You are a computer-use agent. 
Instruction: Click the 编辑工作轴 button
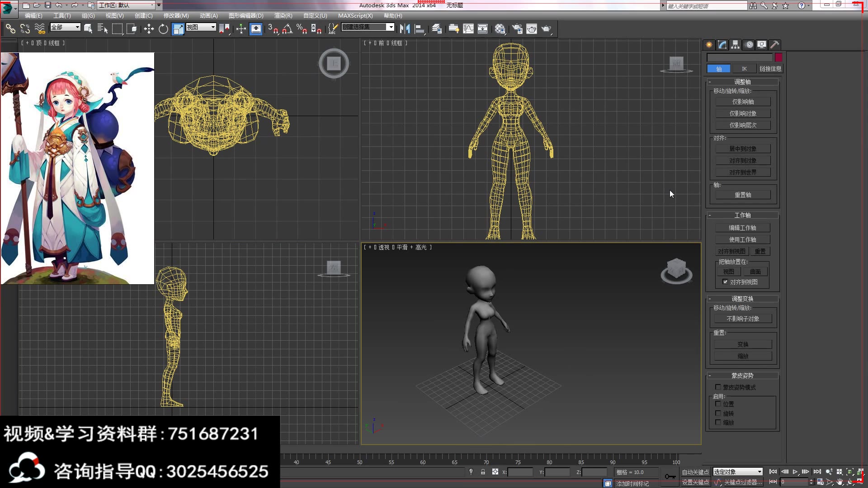[x=742, y=227]
